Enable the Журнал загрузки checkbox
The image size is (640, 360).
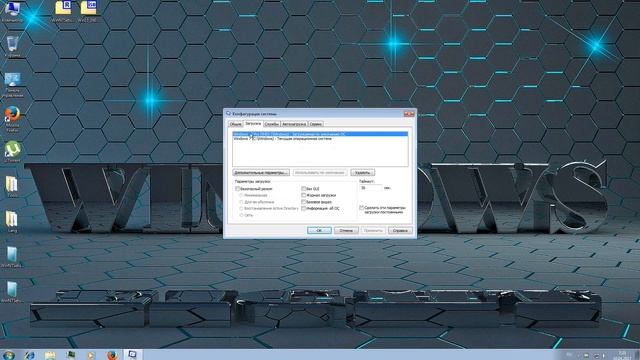304,196
